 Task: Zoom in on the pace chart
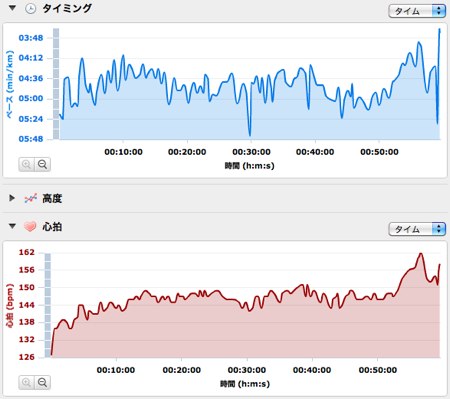click(x=26, y=164)
